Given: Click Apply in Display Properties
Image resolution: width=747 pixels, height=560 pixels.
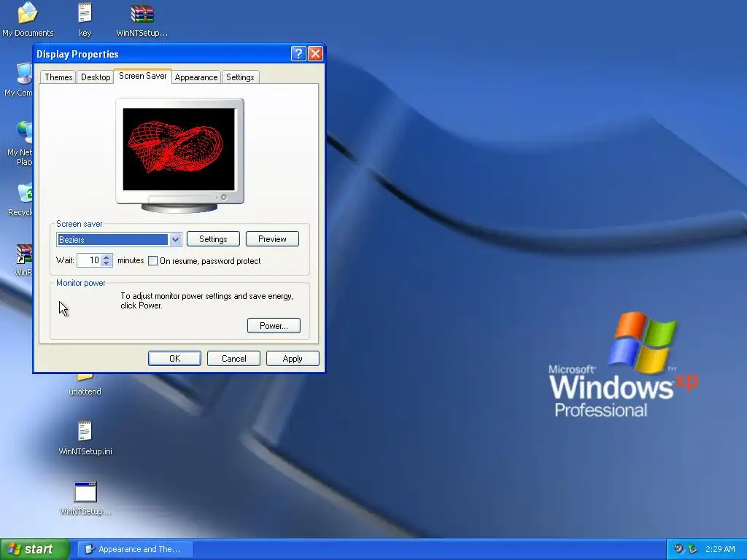Looking at the screenshot, I should (293, 359).
